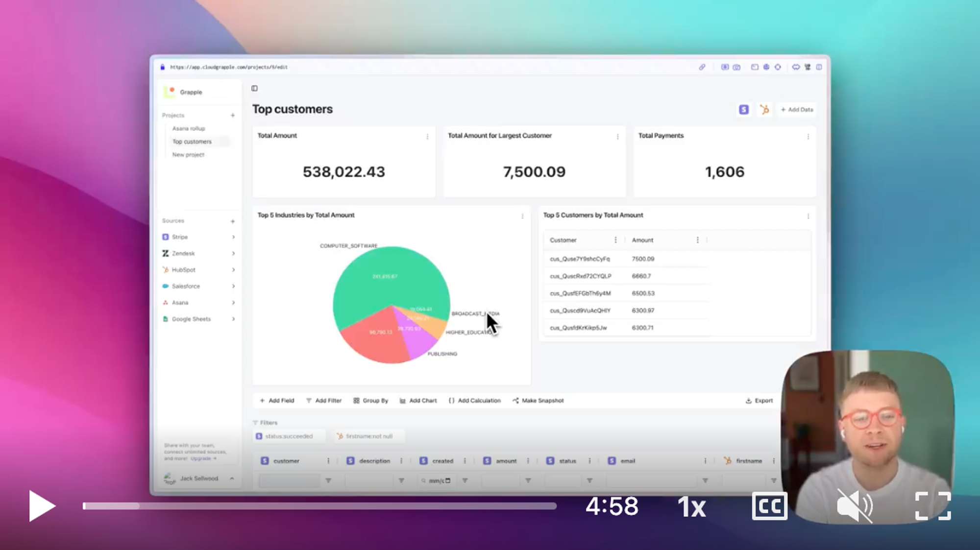Unmute the video audio
Viewport: 980px width, 550px height.
[x=854, y=506]
